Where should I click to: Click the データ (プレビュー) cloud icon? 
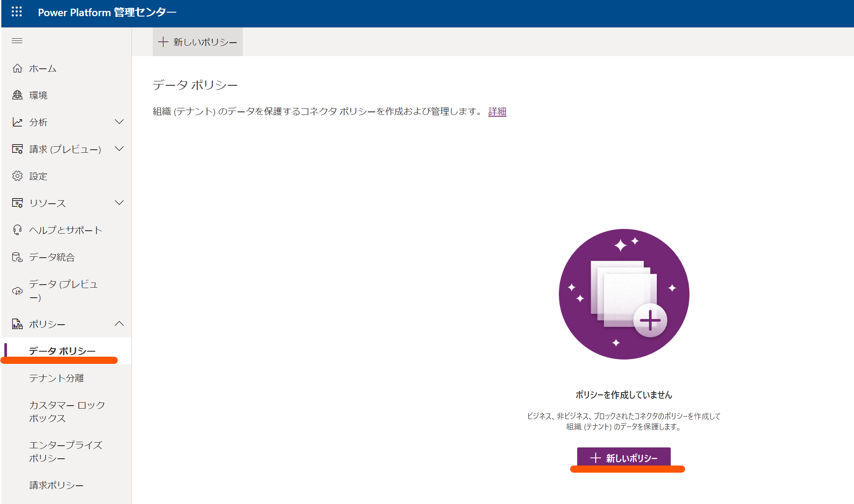17,290
